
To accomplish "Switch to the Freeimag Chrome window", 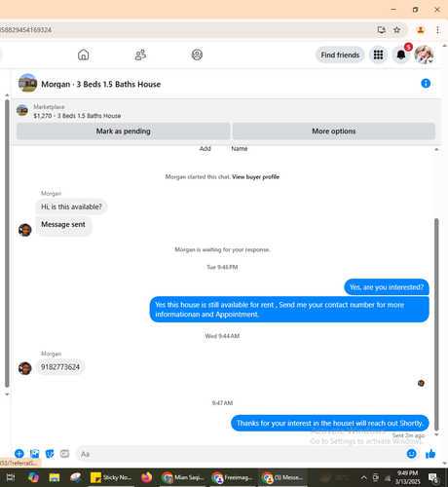I will (233, 477).
